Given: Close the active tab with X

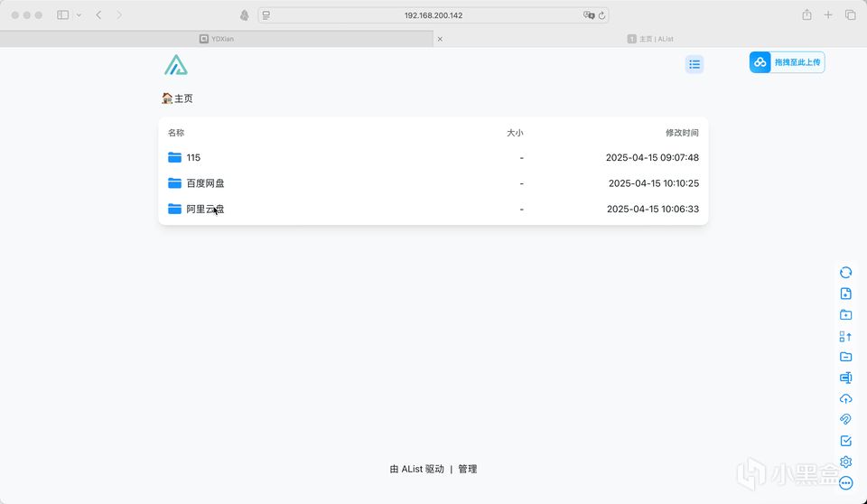Looking at the screenshot, I should click(440, 39).
